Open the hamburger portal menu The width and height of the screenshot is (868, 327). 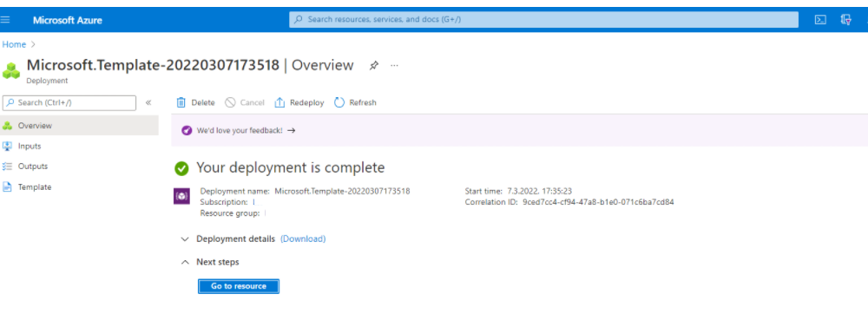[x=5, y=20]
